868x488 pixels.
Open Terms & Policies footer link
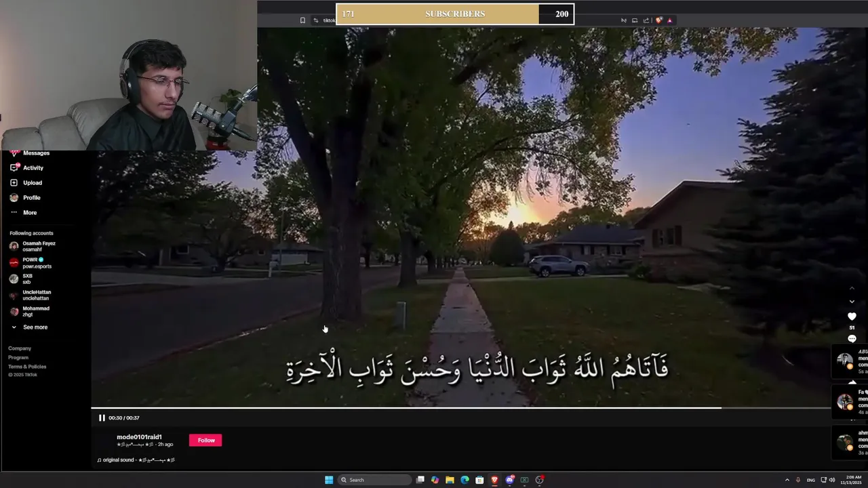pyautogui.click(x=27, y=367)
